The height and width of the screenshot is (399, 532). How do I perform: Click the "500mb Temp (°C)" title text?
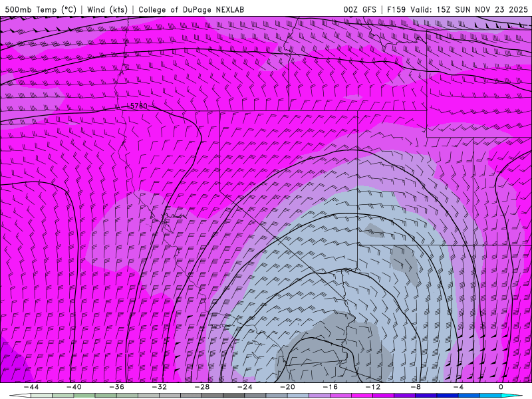[x=41, y=9]
